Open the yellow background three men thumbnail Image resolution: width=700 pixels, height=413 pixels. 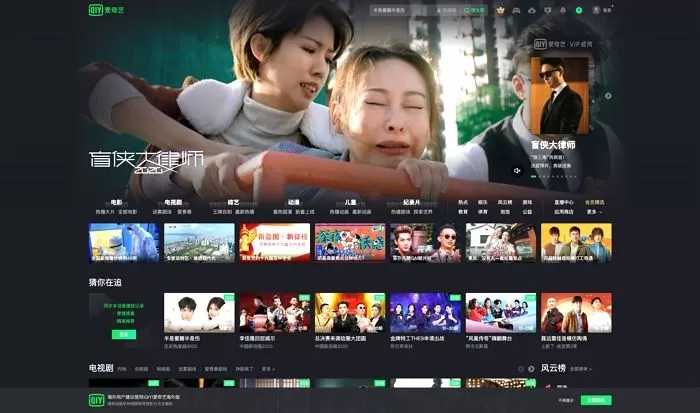[x=576, y=242]
